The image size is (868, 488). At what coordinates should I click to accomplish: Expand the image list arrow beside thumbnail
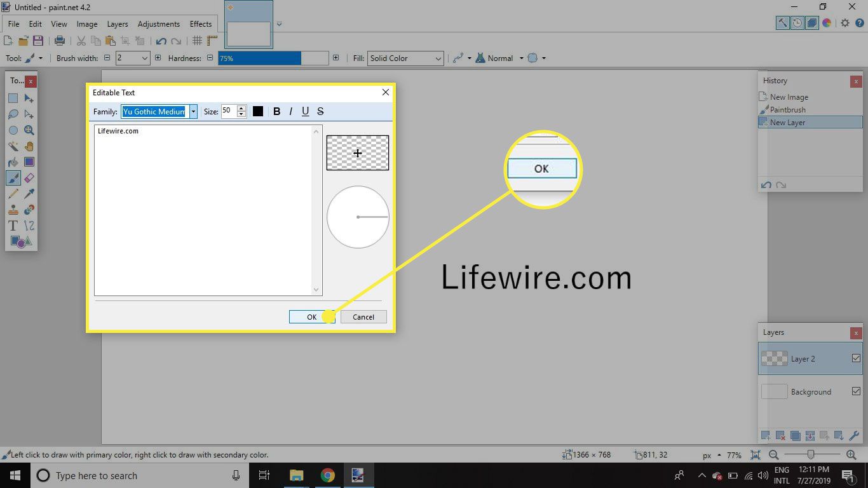click(x=279, y=25)
